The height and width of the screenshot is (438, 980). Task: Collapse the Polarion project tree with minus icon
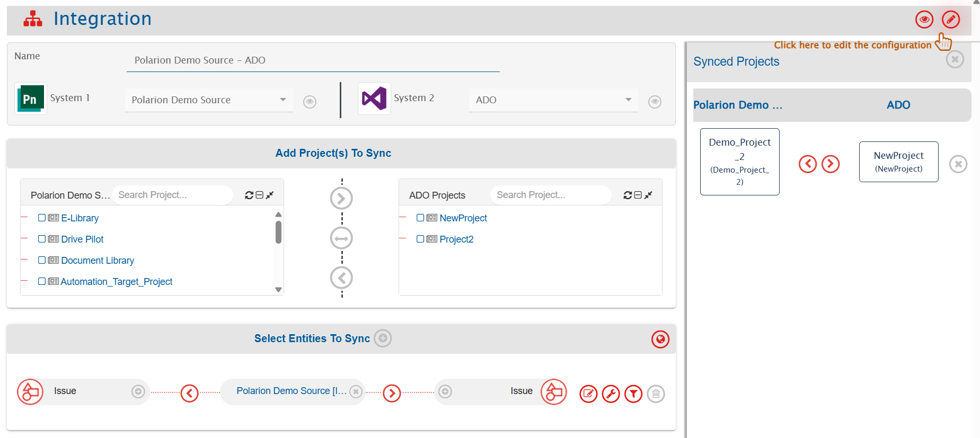(260, 195)
